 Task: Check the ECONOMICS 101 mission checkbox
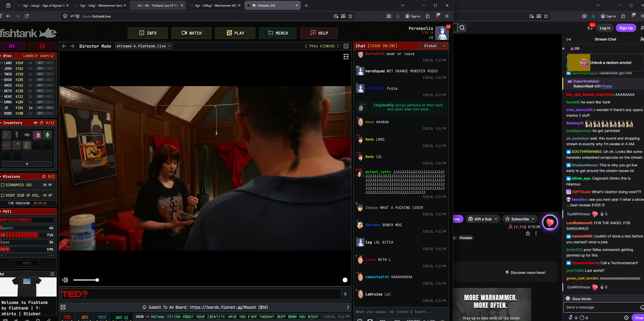point(3,185)
